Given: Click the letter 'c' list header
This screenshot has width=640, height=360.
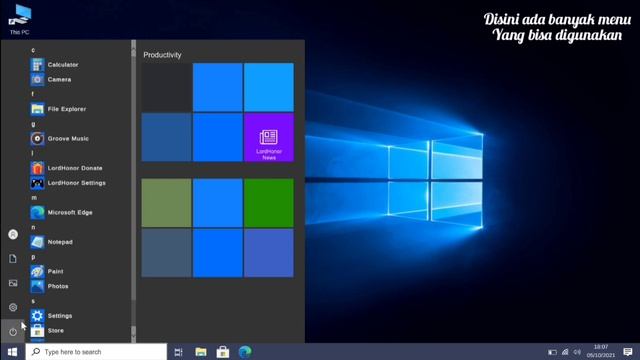Looking at the screenshot, I should tap(33, 50).
